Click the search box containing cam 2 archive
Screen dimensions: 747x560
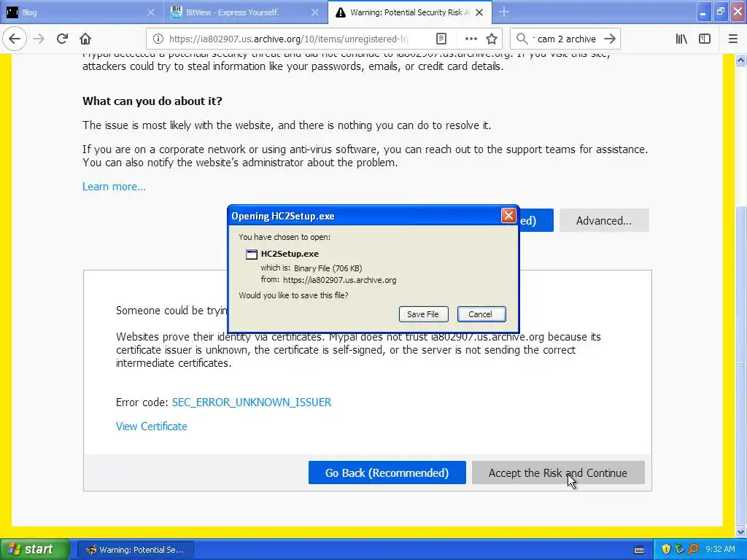pyautogui.click(x=565, y=39)
